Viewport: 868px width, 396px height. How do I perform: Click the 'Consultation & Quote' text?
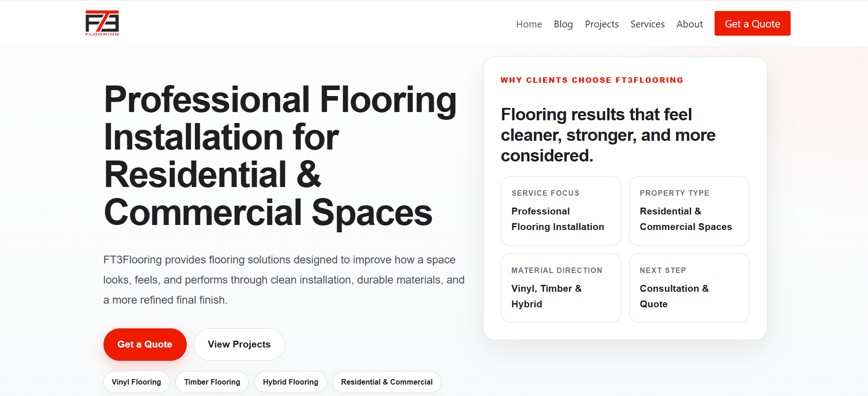[674, 296]
